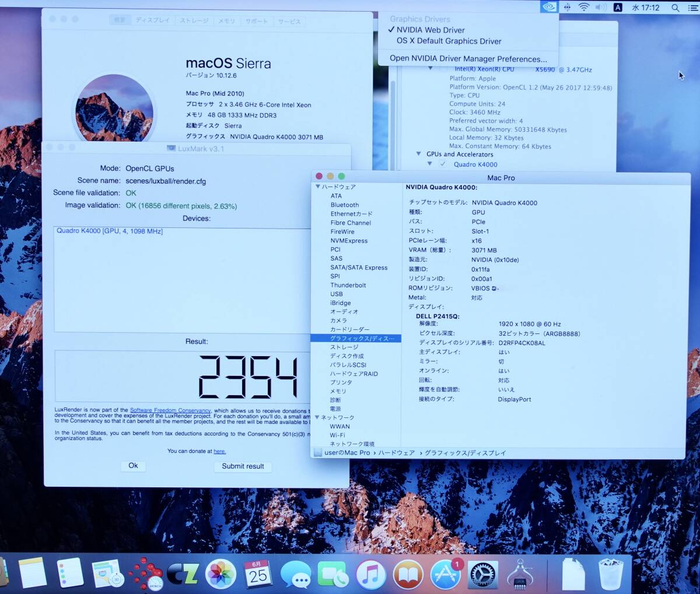Switch to サービス tab in About This Mac
The height and width of the screenshot is (594, 700).
coord(289,20)
